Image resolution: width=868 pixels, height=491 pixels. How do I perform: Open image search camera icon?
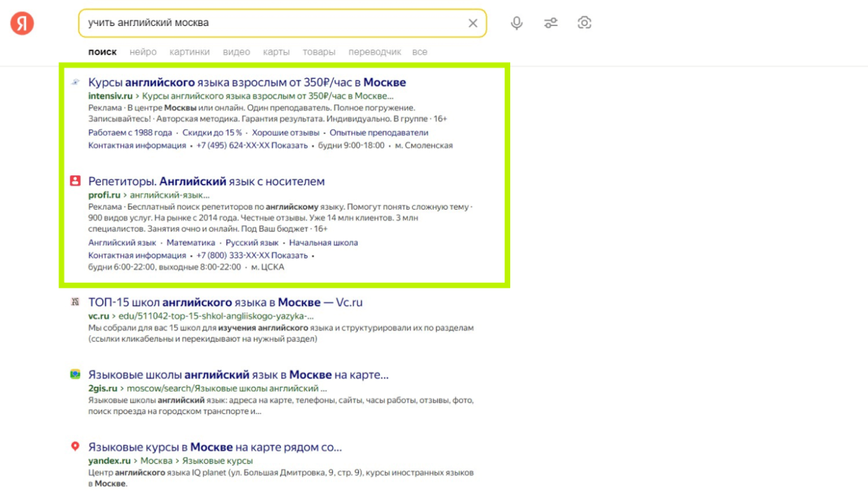[585, 24]
